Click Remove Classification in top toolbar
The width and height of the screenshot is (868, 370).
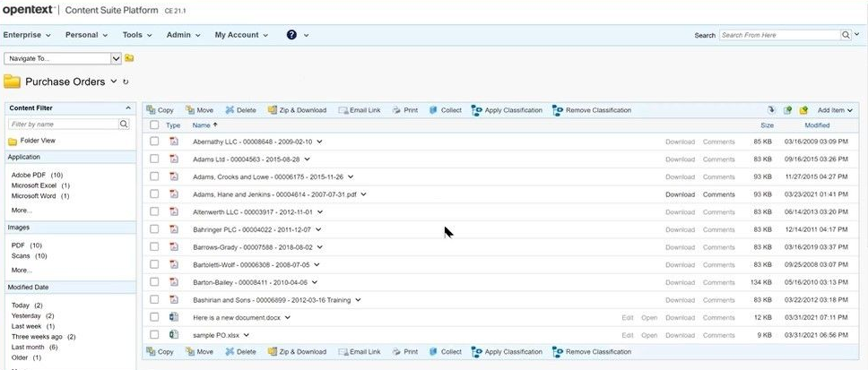pyautogui.click(x=591, y=110)
